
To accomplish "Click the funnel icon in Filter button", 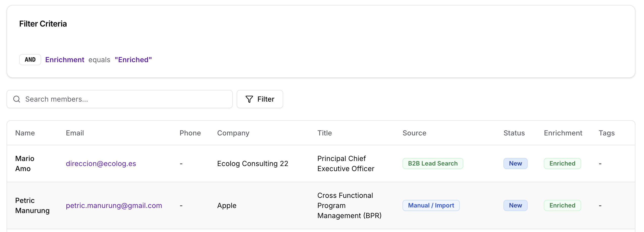I will (x=249, y=99).
